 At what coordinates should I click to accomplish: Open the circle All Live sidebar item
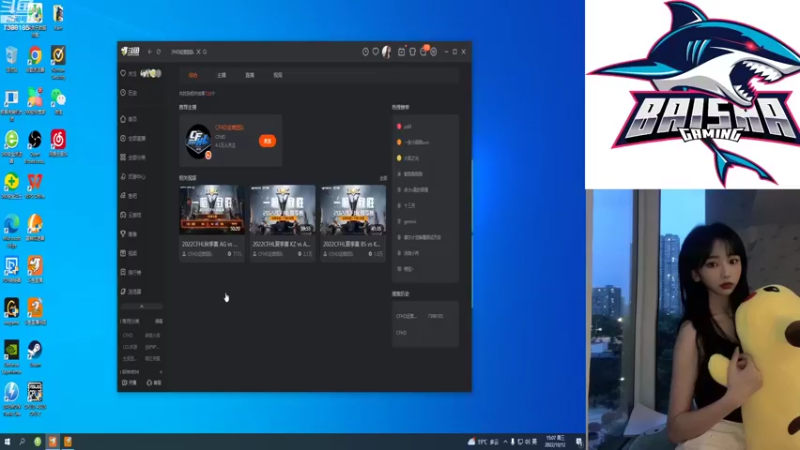tap(134, 138)
